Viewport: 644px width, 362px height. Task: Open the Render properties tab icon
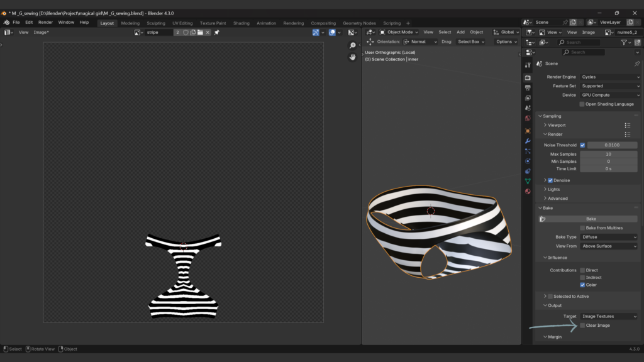(x=528, y=77)
